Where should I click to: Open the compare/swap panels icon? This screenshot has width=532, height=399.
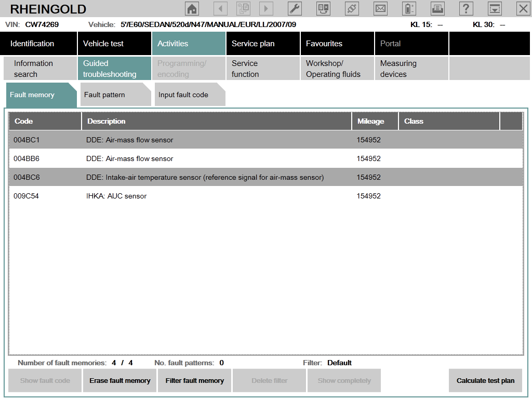[323, 8]
